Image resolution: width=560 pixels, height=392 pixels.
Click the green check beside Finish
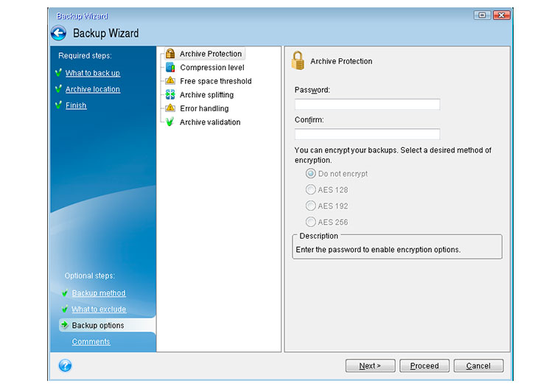[58, 105]
